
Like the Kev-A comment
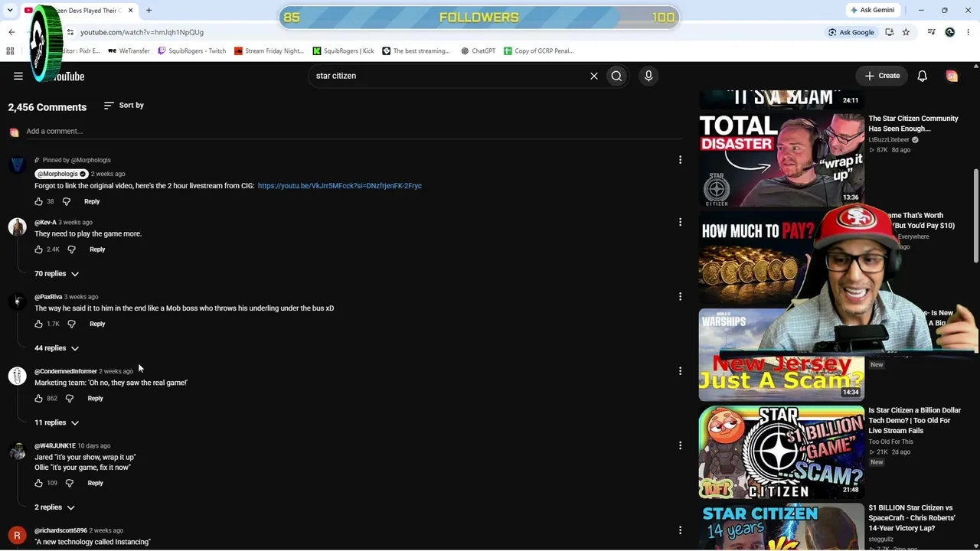[38, 249]
